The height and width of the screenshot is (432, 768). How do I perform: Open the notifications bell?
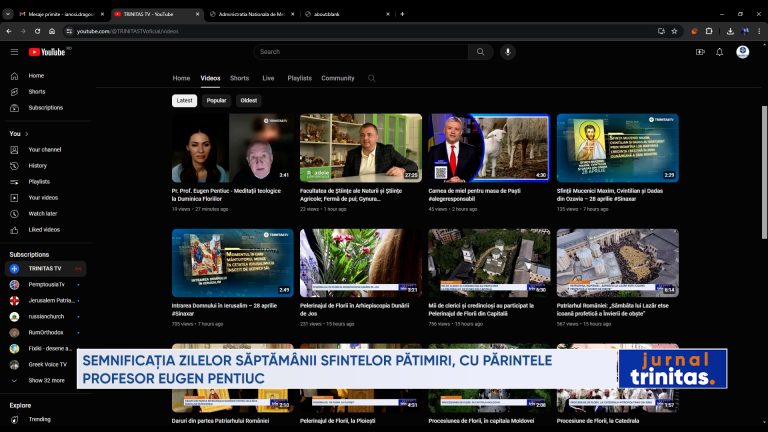[x=720, y=52]
